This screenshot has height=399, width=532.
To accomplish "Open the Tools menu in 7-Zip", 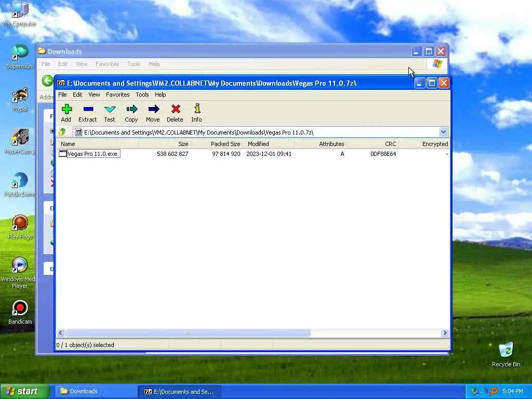I will (x=142, y=95).
